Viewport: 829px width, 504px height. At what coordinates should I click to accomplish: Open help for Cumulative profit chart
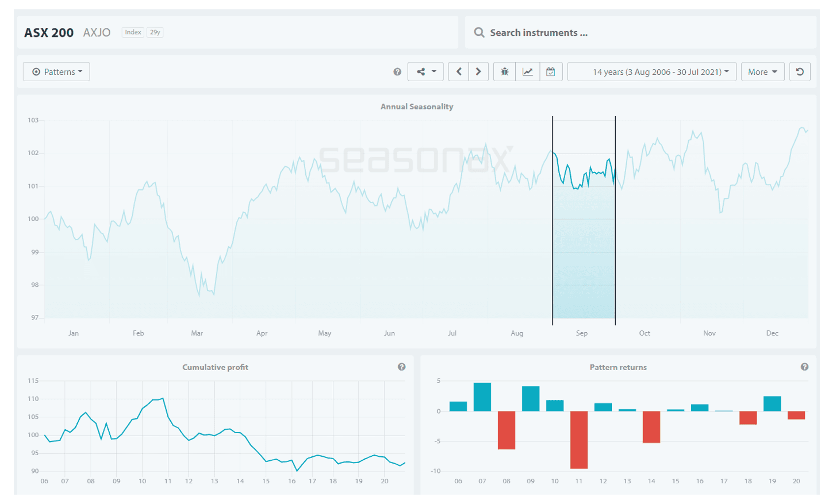click(x=402, y=367)
